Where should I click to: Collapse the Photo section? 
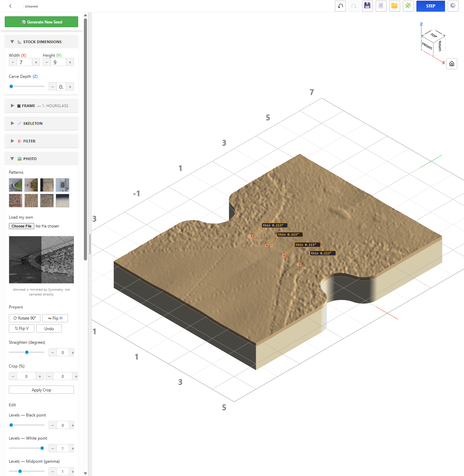tap(41, 159)
